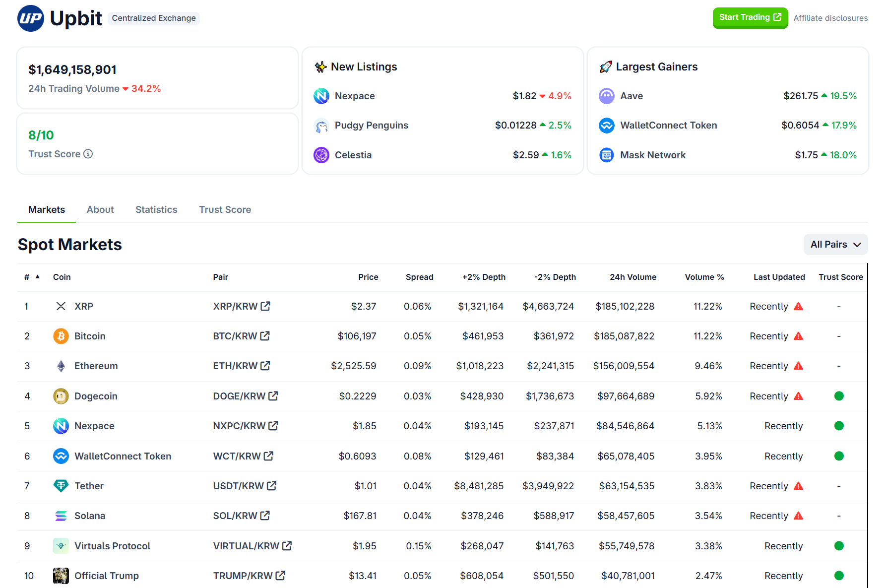Sort by the Volume % column header
The width and height of the screenshot is (885, 588).
(x=704, y=277)
